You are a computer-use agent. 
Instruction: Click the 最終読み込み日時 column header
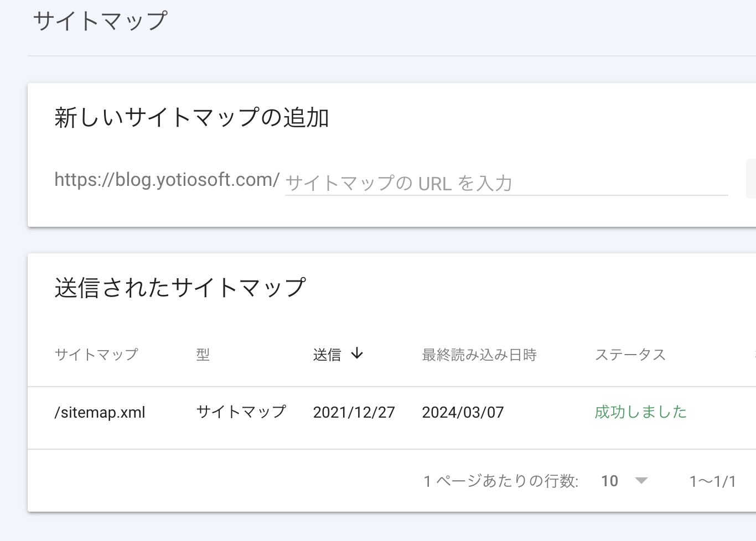479,355
